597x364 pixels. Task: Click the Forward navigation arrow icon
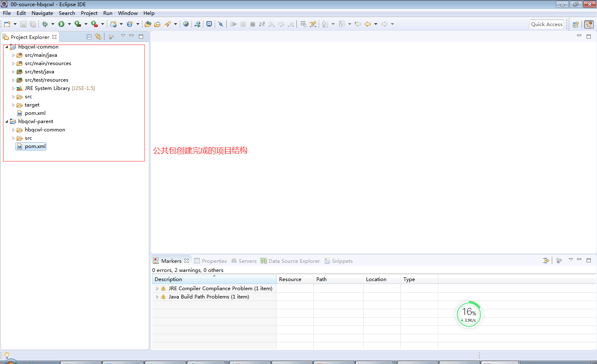click(384, 24)
